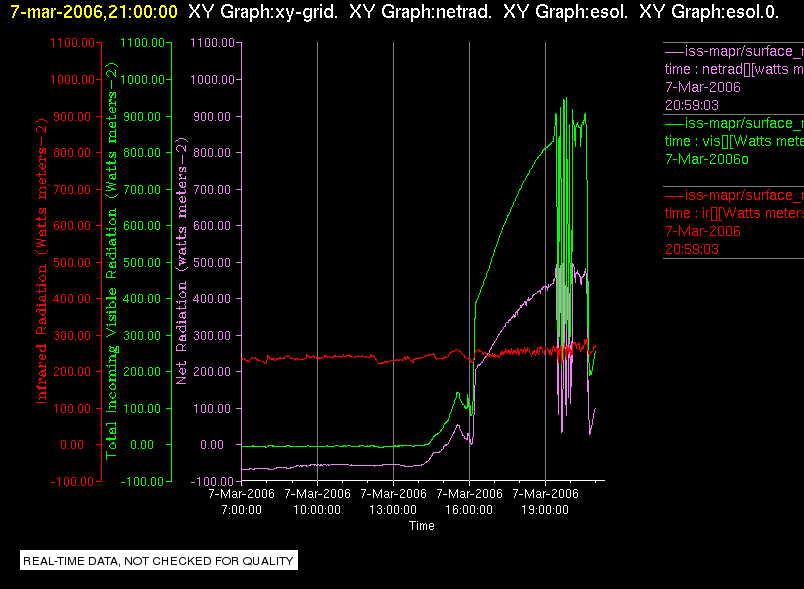This screenshot has height=589, width=804.
Task: Click the yellow timestamp 7-mar-2006,21:00:00
Action: (x=94, y=11)
